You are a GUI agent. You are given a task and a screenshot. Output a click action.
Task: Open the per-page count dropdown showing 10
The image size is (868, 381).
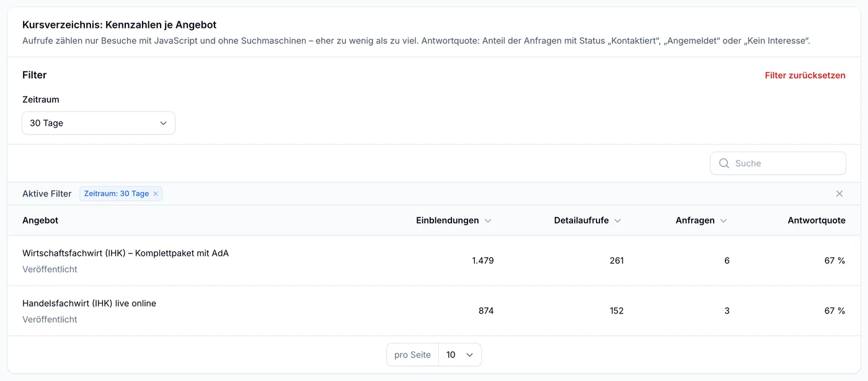point(459,355)
